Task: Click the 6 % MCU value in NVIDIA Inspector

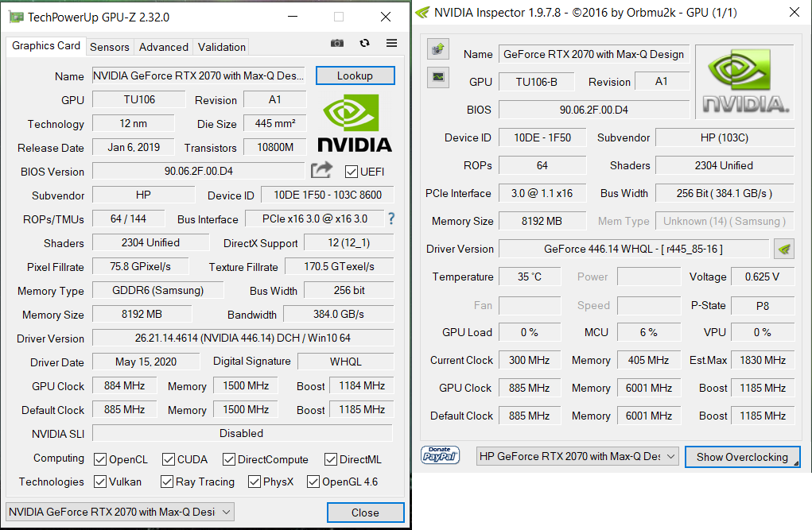Action: click(649, 332)
